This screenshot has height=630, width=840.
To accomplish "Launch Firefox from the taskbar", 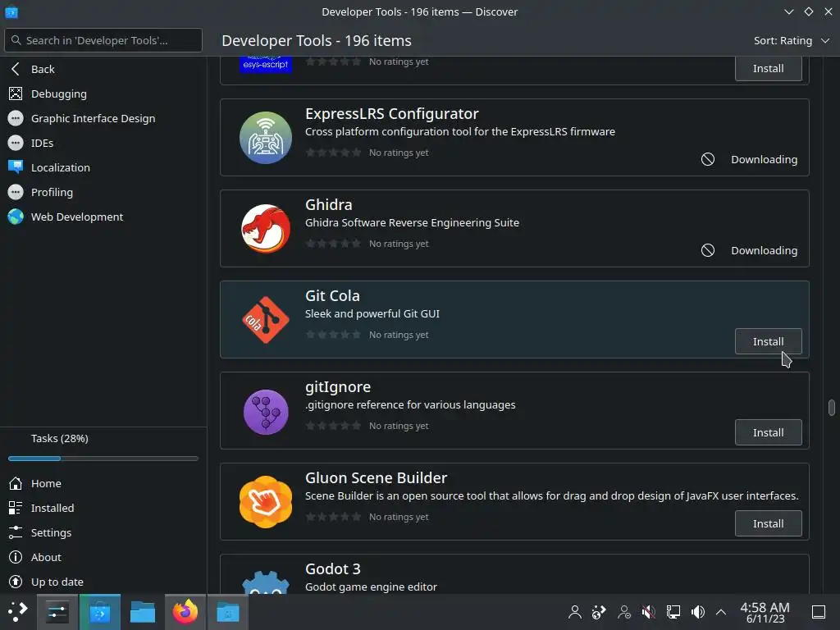I will 185,612.
